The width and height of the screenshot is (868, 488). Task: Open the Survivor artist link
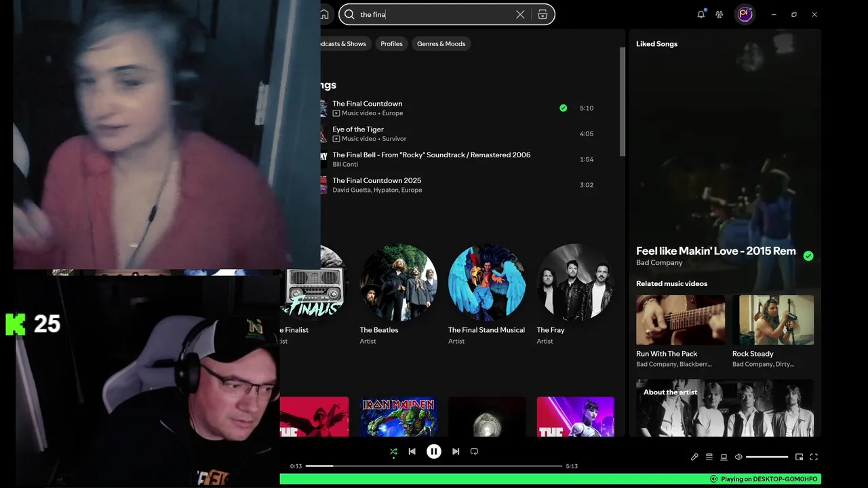pos(394,139)
